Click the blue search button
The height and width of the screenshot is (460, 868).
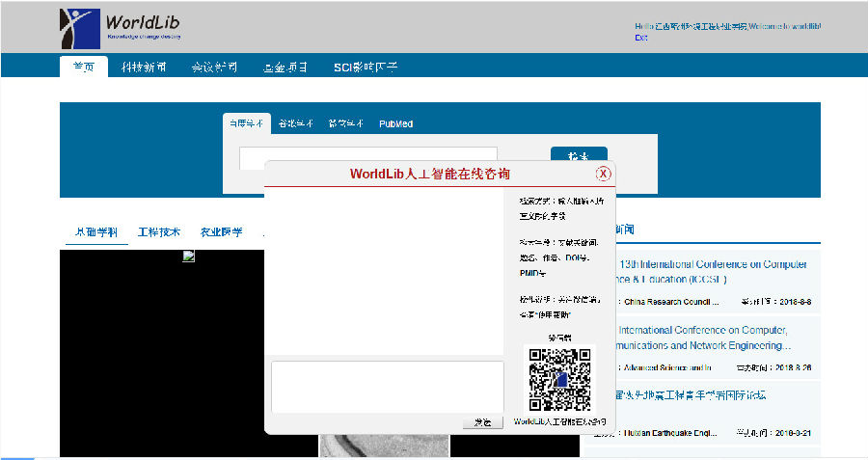pos(579,154)
